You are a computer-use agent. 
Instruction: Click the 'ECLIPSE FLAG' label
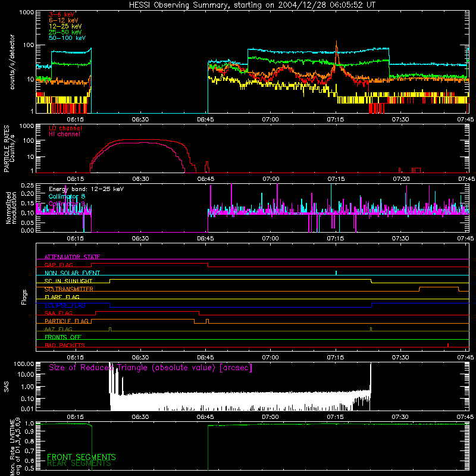click(x=65, y=305)
